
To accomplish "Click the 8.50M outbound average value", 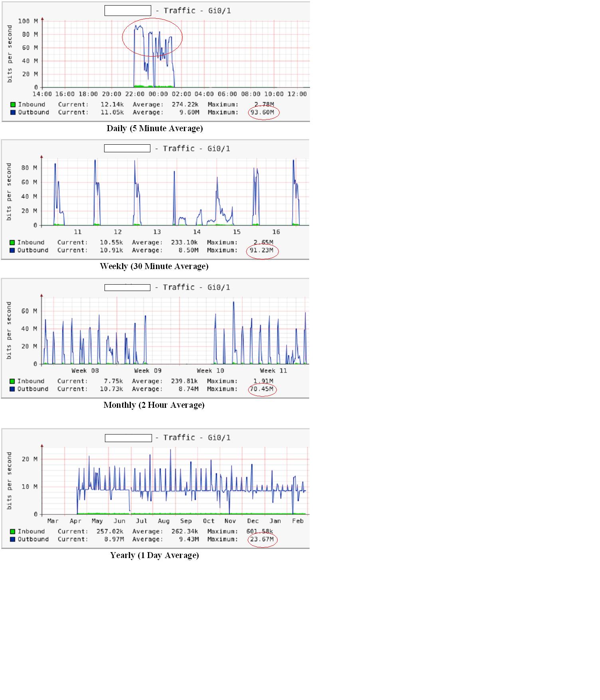I will [188, 250].
